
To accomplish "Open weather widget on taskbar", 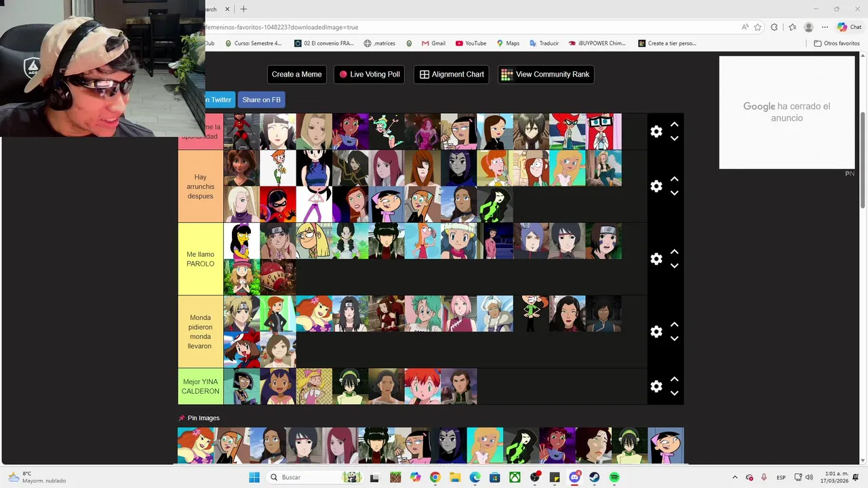I will [x=37, y=477].
